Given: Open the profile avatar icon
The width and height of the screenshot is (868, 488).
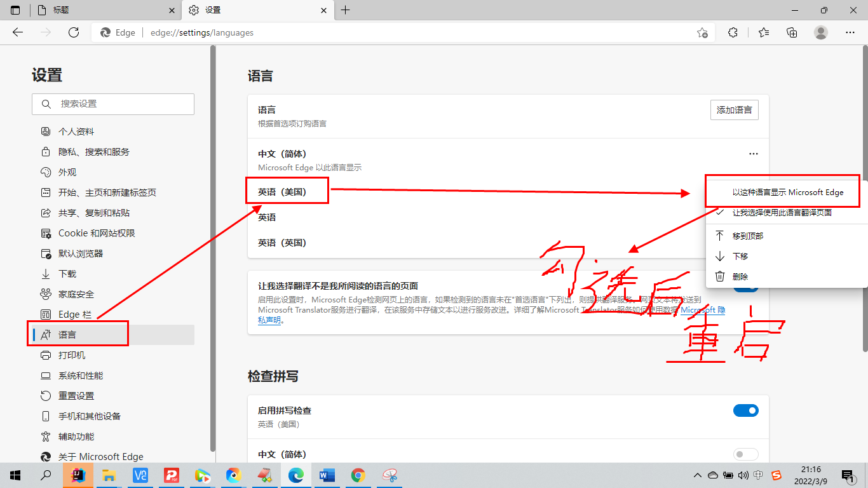Looking at the screenshot, I should 821,32.
